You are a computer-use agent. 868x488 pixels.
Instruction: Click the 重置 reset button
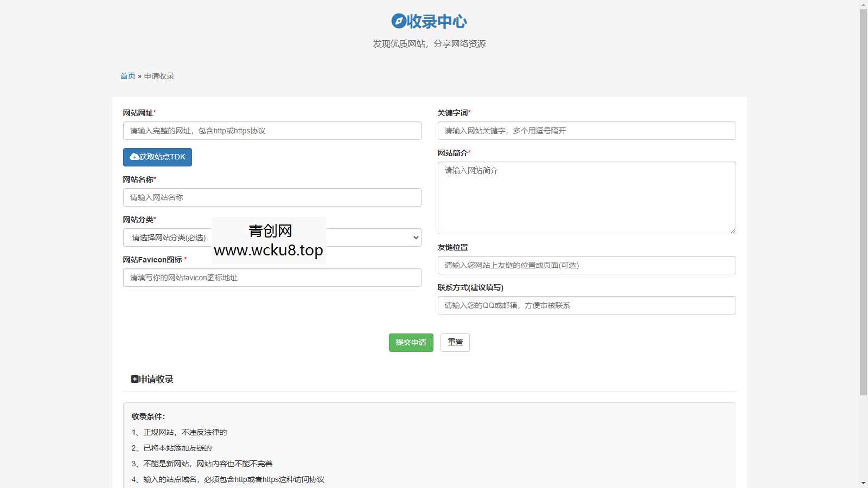[455, 342]
